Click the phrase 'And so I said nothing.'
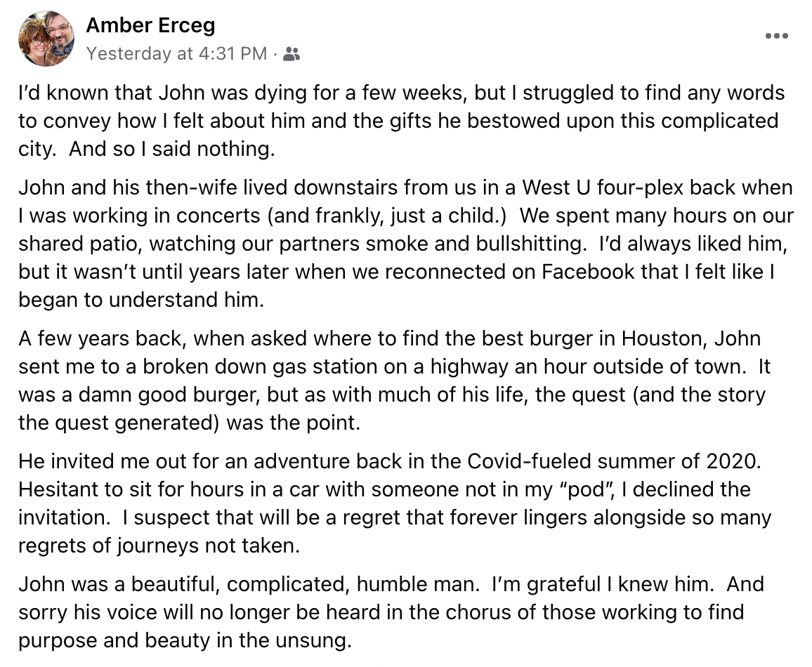 point(172,149)
